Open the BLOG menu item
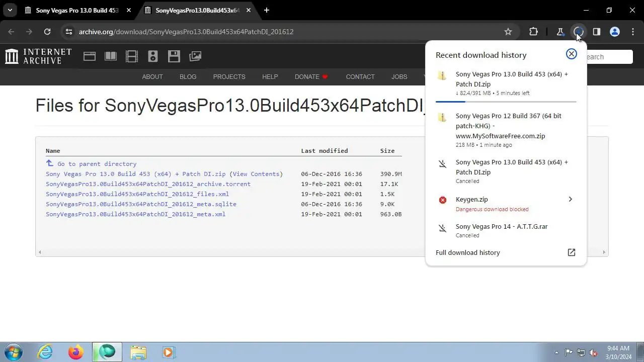The image size is (644, 362). 188,76
